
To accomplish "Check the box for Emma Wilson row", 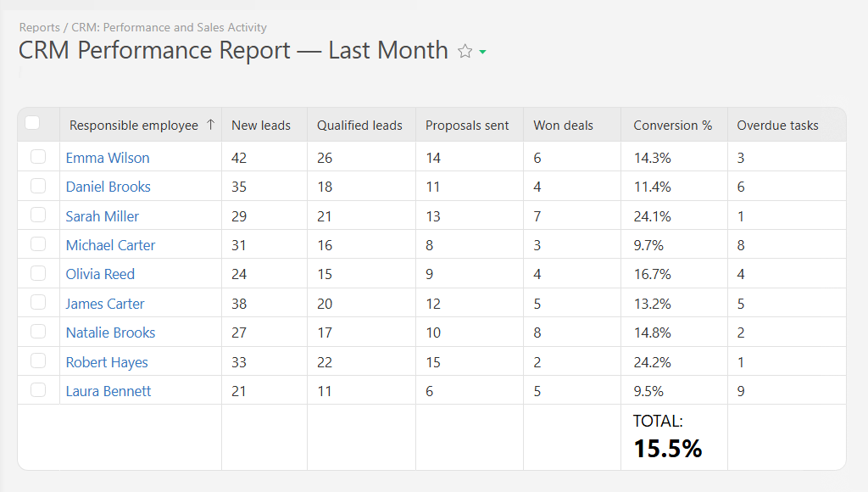I will [38, 157].
